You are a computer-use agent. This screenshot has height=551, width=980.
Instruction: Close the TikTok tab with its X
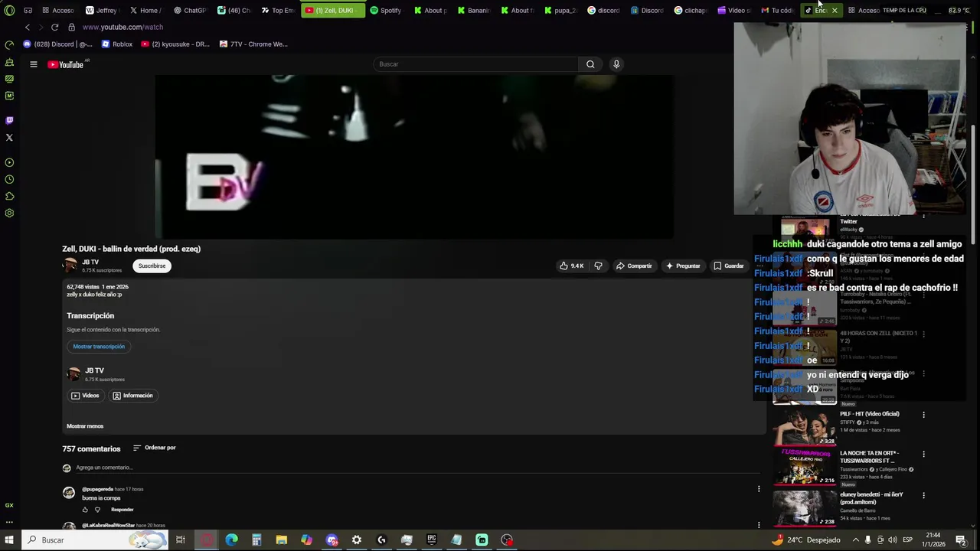835,10
